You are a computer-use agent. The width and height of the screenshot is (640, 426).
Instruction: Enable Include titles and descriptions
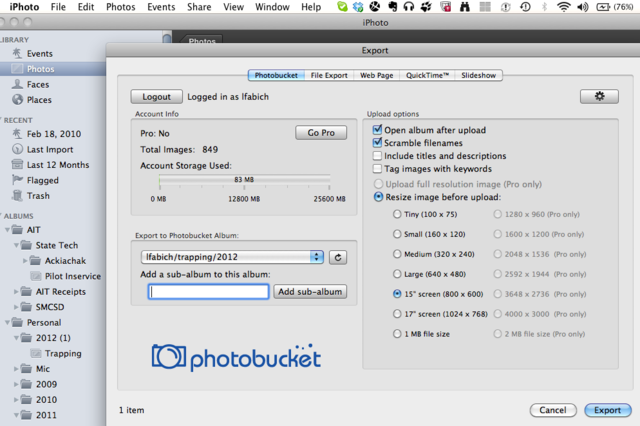(x=378, y=156)
